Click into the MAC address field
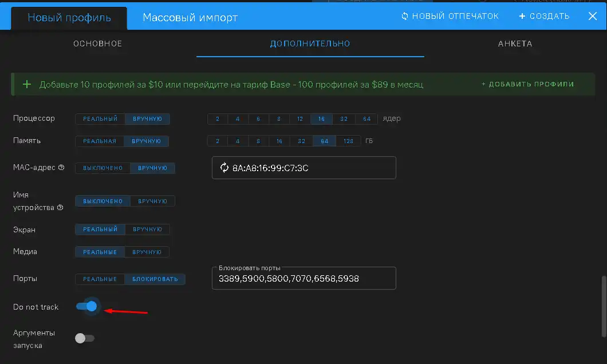The image size is (607, 364). click(x=304, y=168)
